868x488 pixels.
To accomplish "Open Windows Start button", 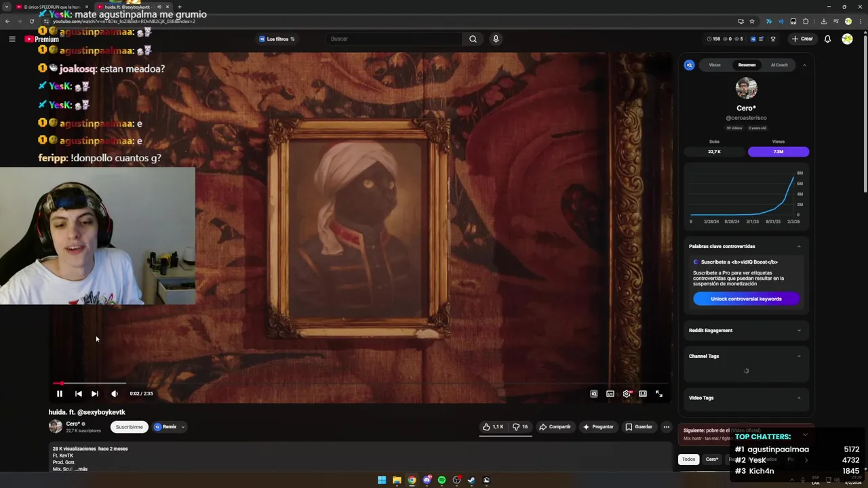I will tap(382, 480).
